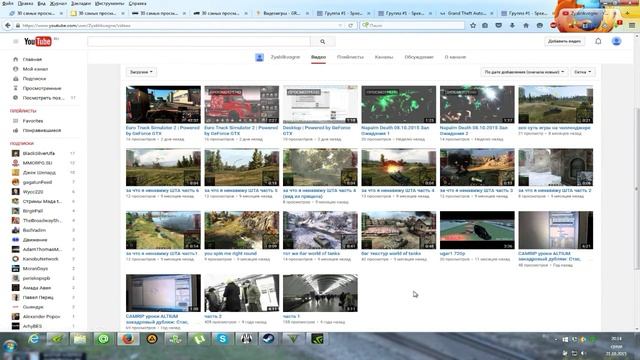The image size is (640, 360).
Task: Open the Favorites playlist in sidebar
Action: [x=33, y=121]
